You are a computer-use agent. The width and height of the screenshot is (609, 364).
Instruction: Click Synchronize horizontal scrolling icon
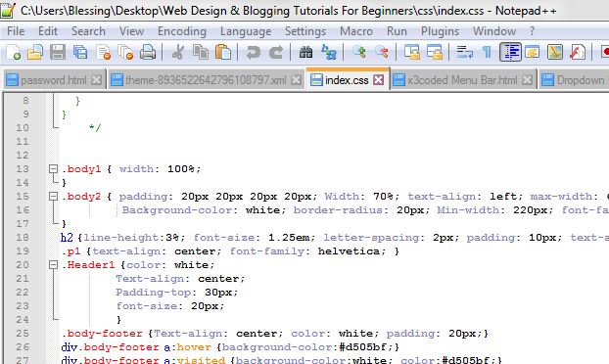point(434,52)
